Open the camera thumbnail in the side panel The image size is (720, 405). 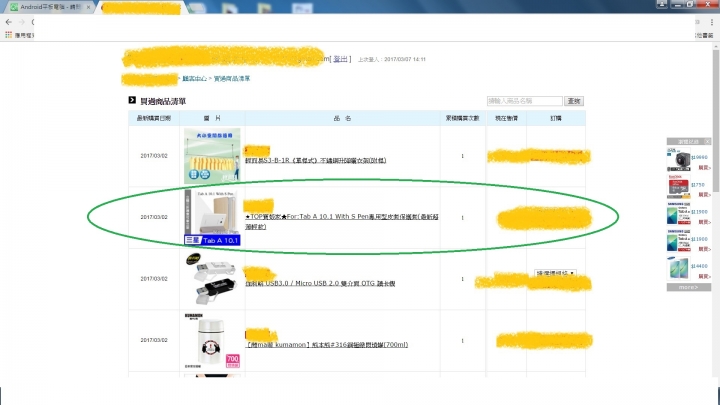[679, 160]
